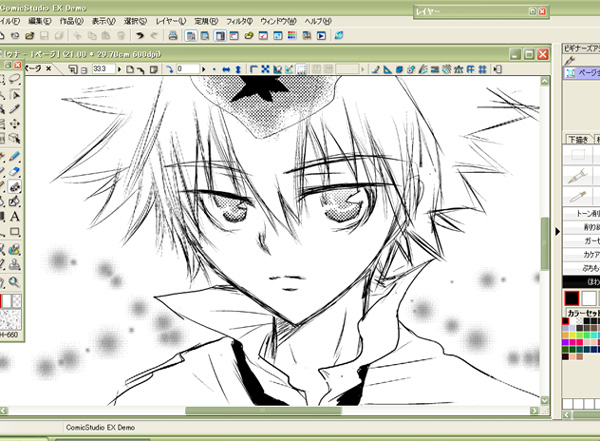Select the Rectangle shape tool
The image size is (600, 441).
[15, 232]
